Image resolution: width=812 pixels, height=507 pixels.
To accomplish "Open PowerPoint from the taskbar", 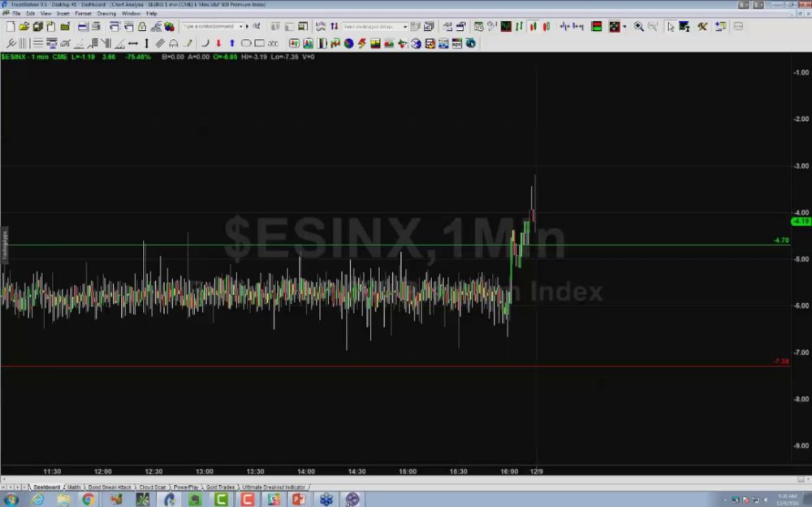I will [x=299, y=500].
